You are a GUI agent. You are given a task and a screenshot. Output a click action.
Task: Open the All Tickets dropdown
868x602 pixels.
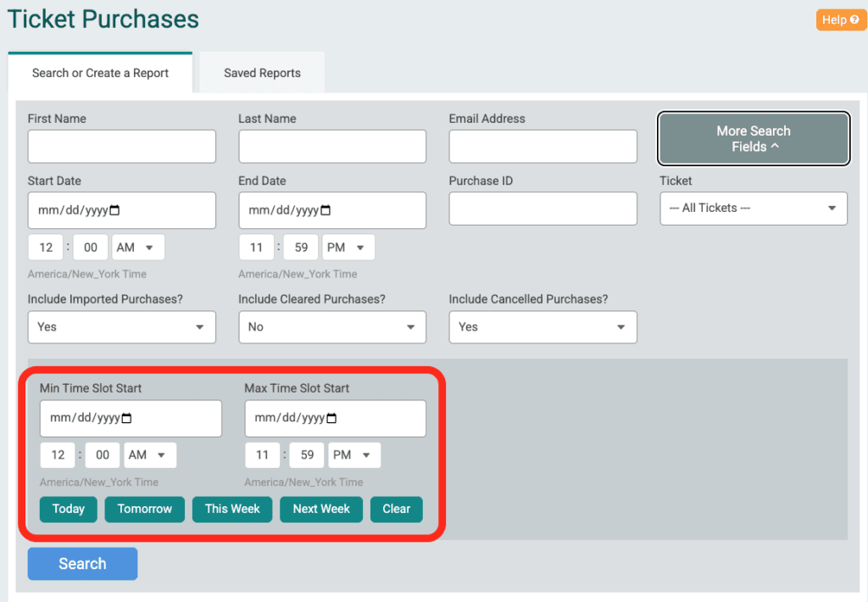click(x=753, y=208)
